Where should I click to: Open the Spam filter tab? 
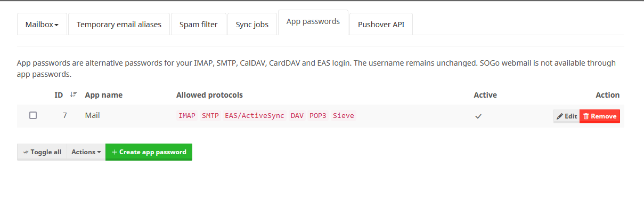point(199,25)
